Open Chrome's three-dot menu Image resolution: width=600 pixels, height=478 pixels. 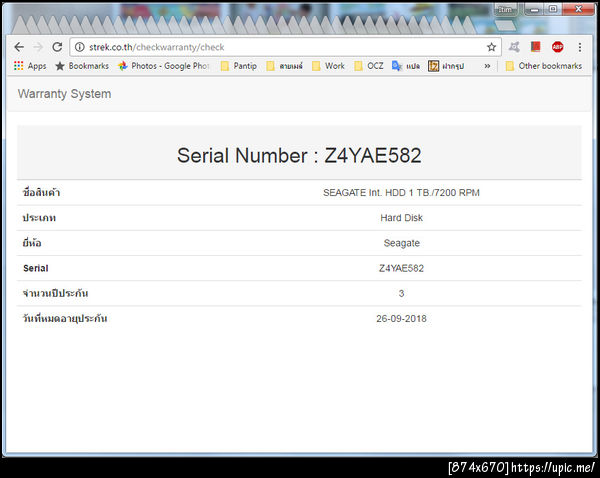tap(580, 47)
